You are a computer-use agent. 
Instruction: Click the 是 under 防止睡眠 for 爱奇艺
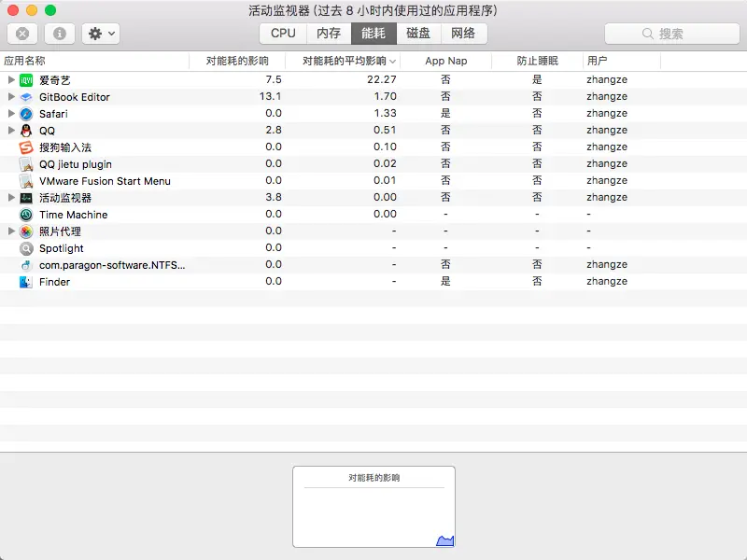point(537,79)
